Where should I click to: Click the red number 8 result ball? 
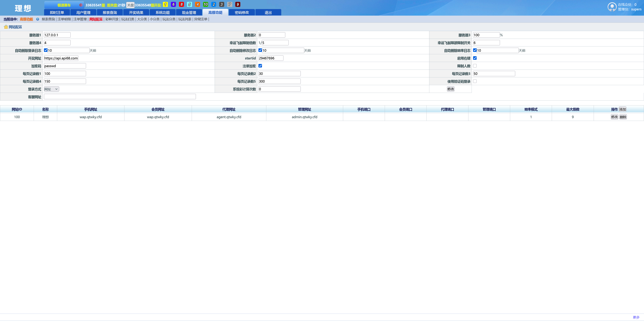point(181,5)
